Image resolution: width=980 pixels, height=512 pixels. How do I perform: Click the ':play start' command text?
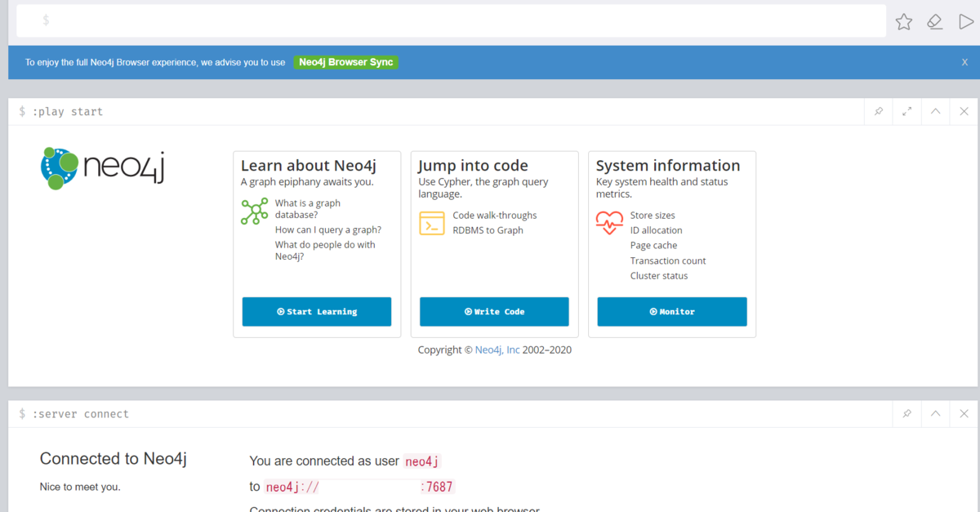tap(68, 112)
